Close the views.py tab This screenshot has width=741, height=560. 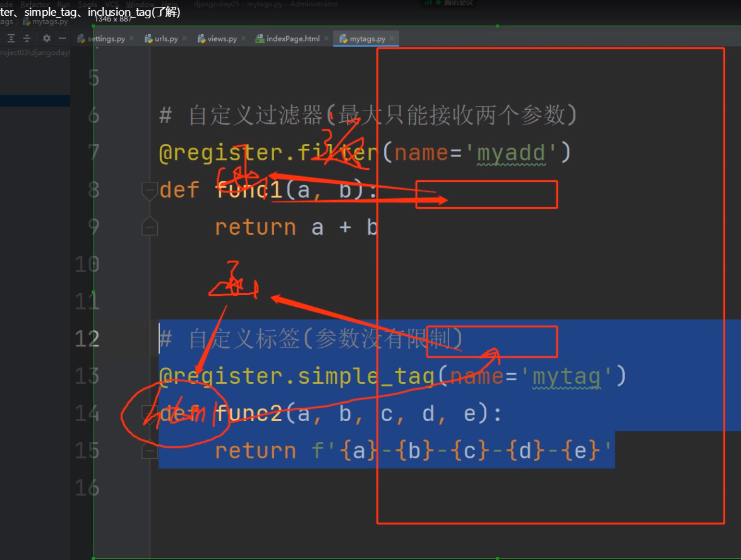pyautogui.click(x=243, y=39)
